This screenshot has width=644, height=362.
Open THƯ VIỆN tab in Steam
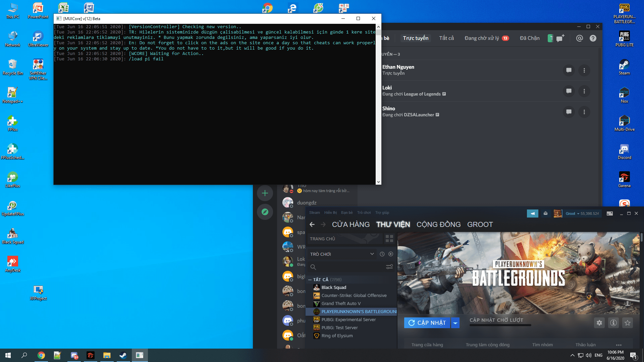click(393, 225)
